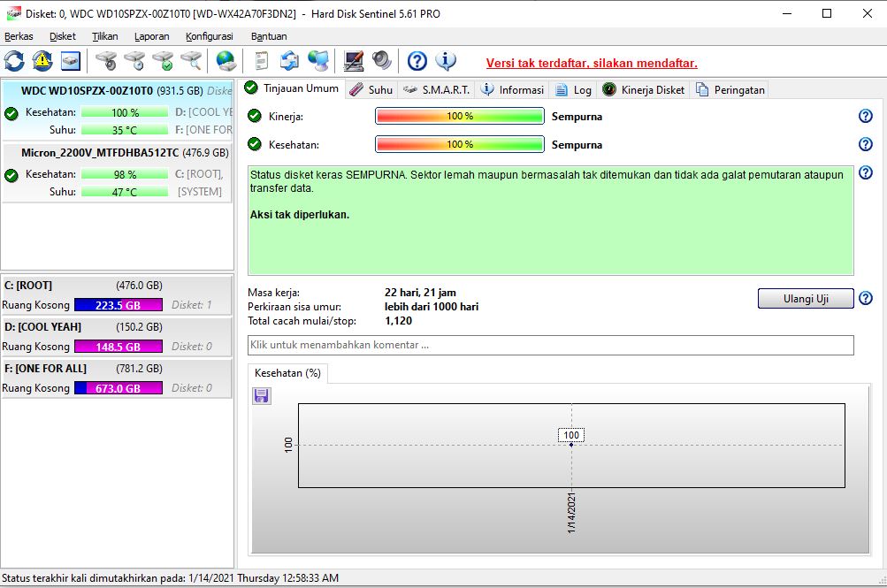Image resolution: width=887 pixels, height=588 pixels.
Task: Click the Ulangi Uji button
Action: 806,299
